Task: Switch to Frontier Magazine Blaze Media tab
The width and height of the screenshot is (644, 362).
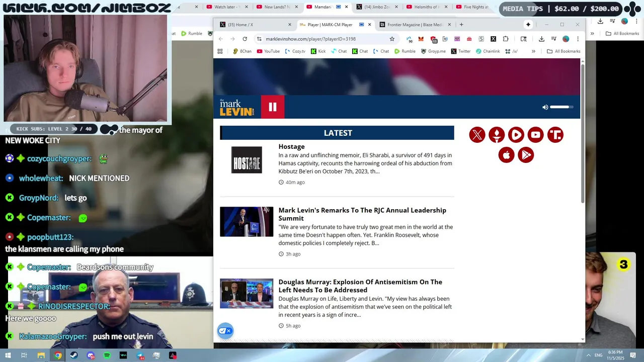Action: [x=414, y=25]
